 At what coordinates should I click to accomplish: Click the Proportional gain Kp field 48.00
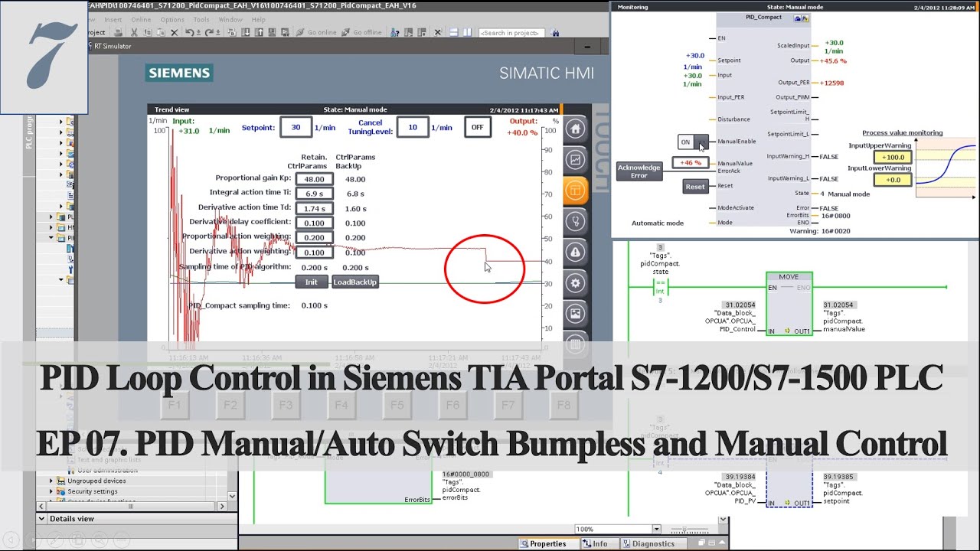click(x=314, y=179)
